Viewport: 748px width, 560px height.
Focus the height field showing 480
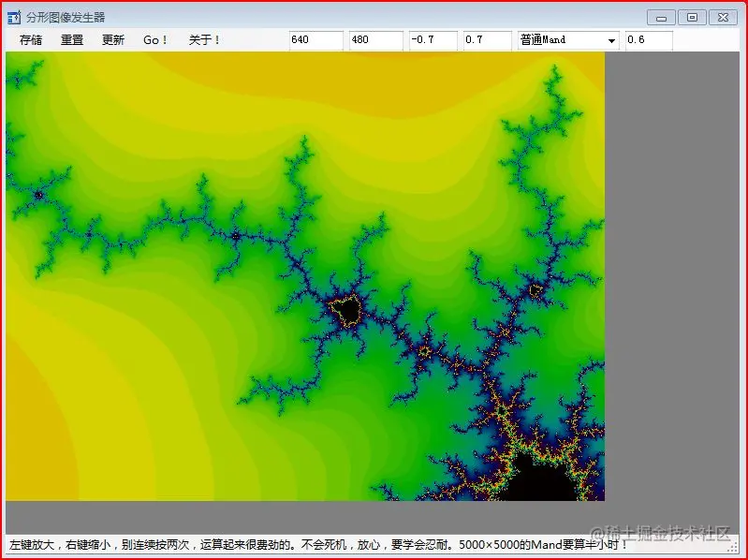(376, 40)
